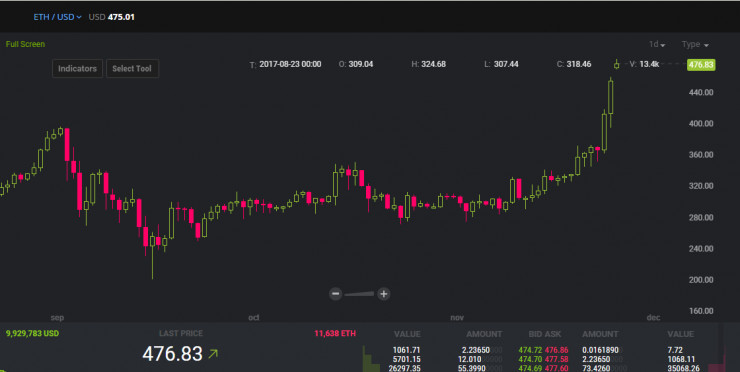Open the Indicators menu
This screenshot has height=372, width=740.
[77, 68]
